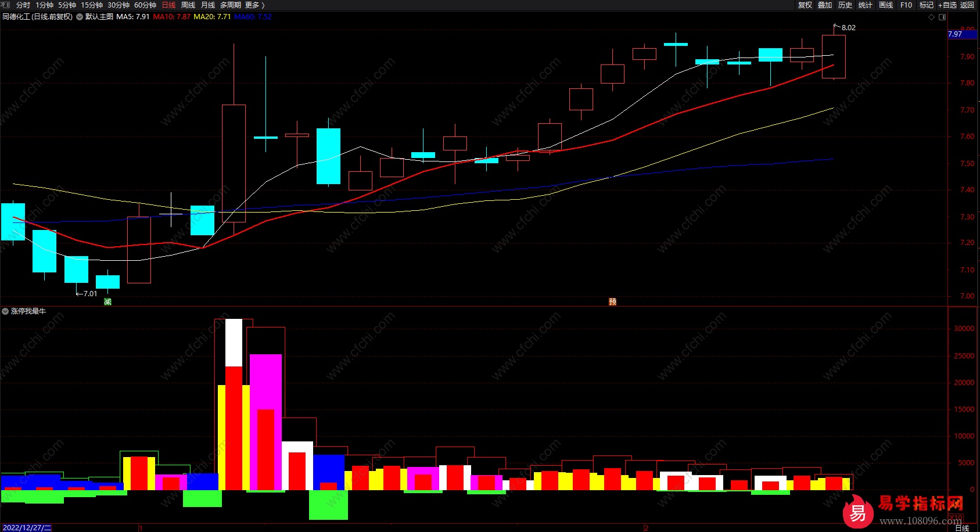Open the 标记 mark tool
This screenshot has height=532, width=980.
(x=927, y=5)
